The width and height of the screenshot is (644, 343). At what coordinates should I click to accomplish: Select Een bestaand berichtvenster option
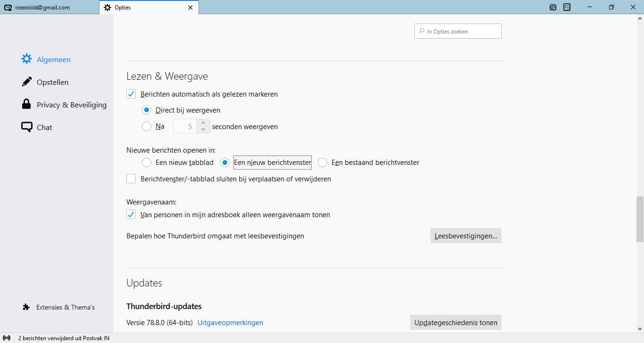tap(322, 163)
